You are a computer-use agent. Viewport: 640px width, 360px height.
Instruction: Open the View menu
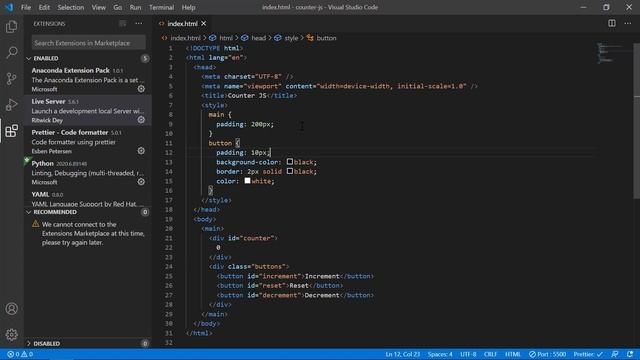click(98, 7)
